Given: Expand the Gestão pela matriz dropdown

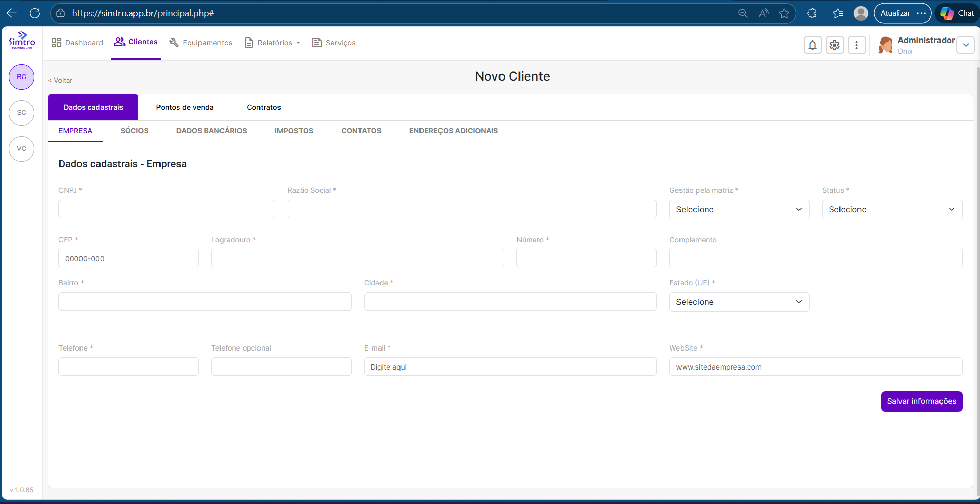Looking at the screenshot, I should tap(738, 209).
